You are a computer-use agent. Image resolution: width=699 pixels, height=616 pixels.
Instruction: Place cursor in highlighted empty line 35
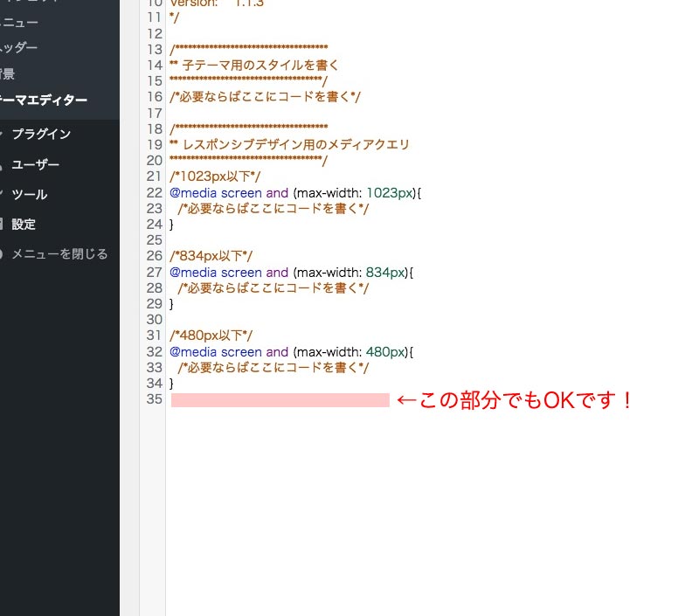(x=280, y=400)
